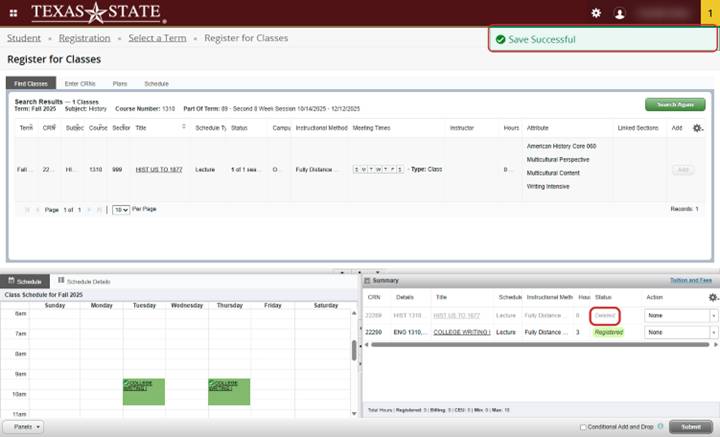The width and height of the screenshot is (720, 437).
Task: Open search results column settings gear
Action: (698, 128)
